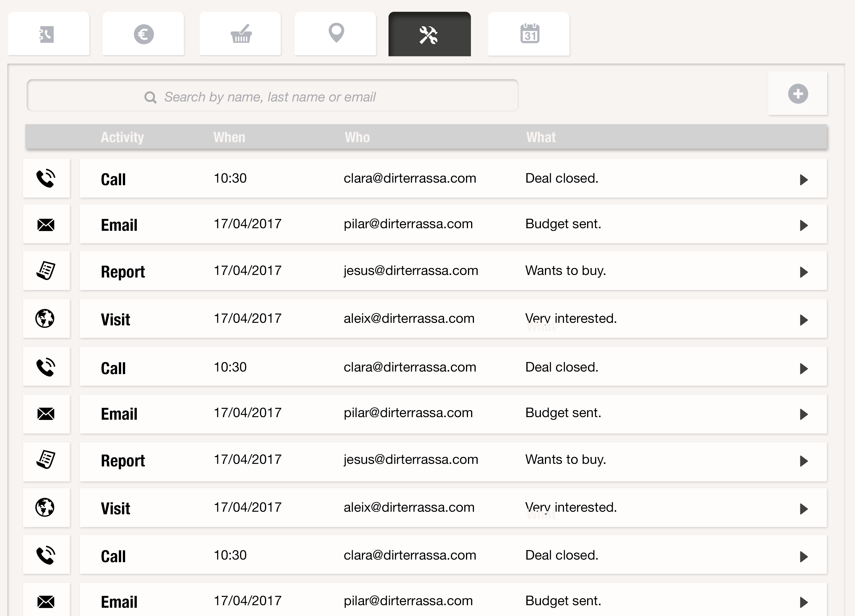
Task: Click jesus@dirterrassa.com in first Report row
Action: pyautogui.click(x=411, y=271)
